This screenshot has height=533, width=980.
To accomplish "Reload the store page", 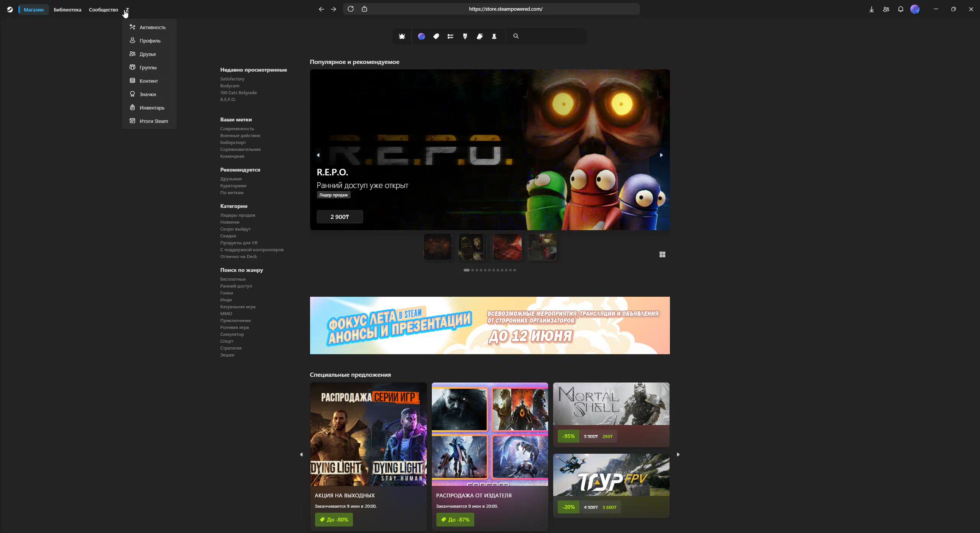I will coord(350,9).
